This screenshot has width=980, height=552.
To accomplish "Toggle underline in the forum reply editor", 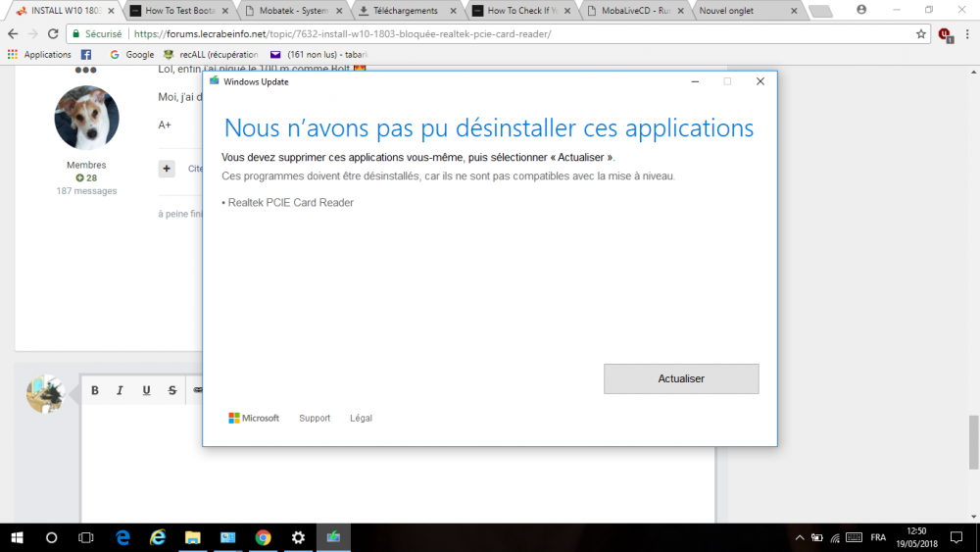I will pos(146,390).
